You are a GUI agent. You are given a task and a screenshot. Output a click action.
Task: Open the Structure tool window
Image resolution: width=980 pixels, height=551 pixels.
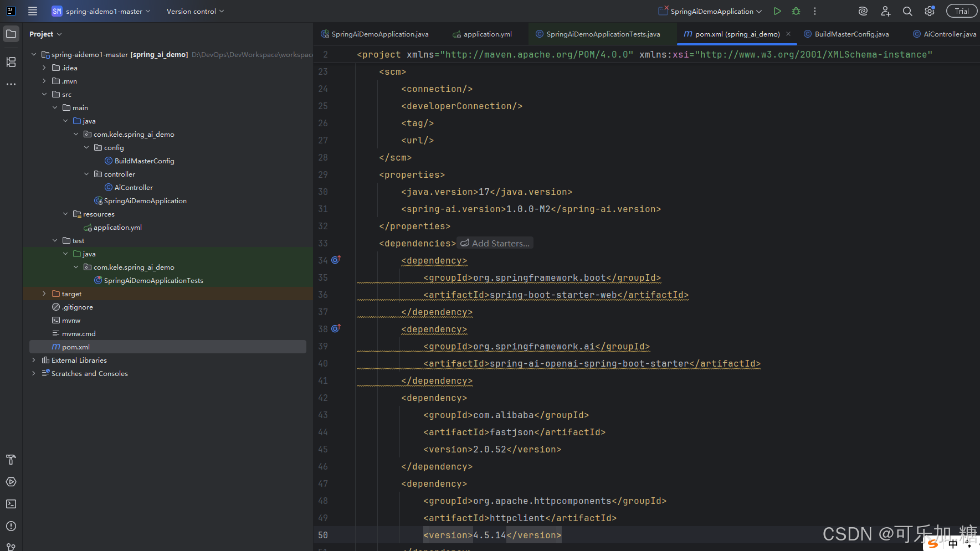pos(11,62)
